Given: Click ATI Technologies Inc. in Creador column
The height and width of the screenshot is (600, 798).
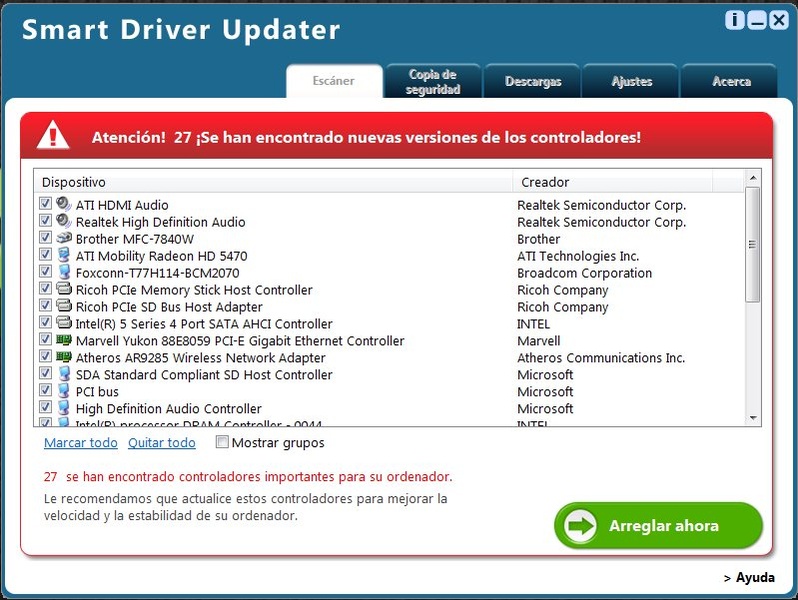Looking at the screenshot, I should [578, 256].
